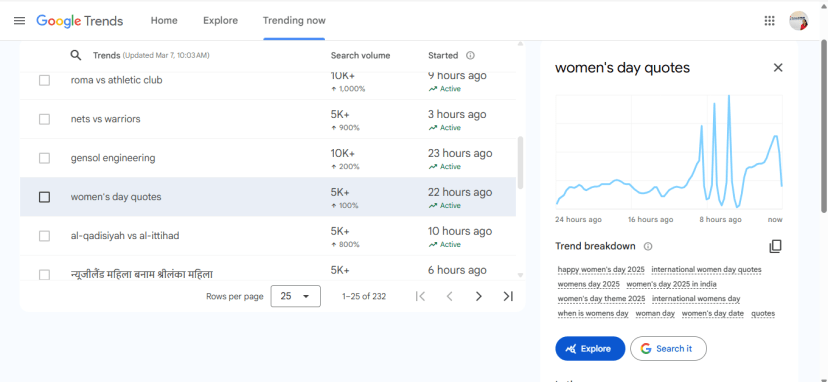Select the Hindi न्यूजीलैंड महिला trend row
828x382 pixels.
click(x=268, y=269)
